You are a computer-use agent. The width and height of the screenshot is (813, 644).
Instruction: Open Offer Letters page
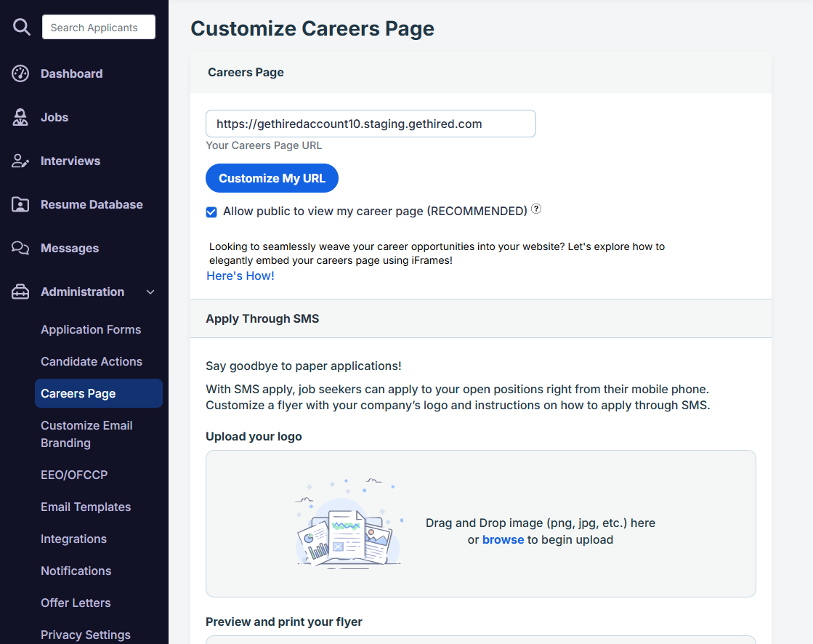[x=76, y=603]
